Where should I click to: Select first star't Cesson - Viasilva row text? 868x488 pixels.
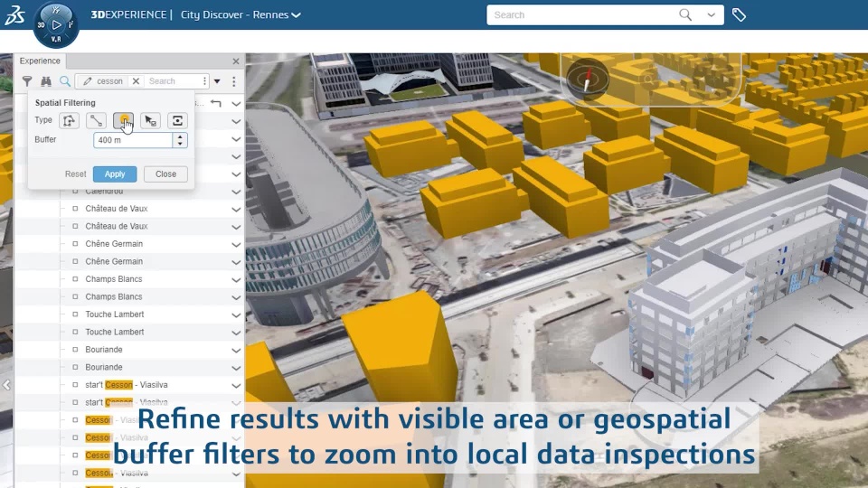[127, 385]
